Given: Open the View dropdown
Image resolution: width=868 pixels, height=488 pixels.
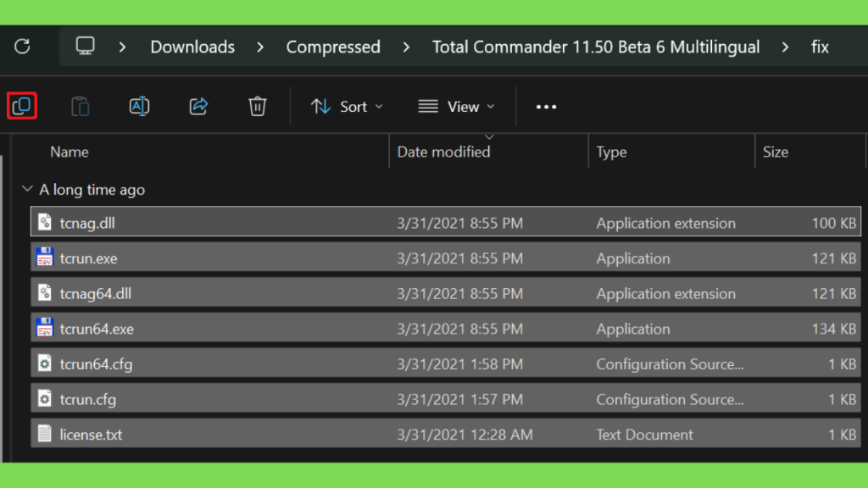Looking at the screenshot, I should [456, 106].
